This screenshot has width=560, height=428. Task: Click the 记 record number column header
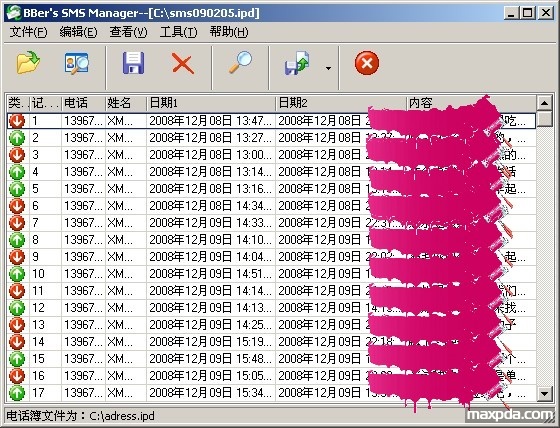(x=45, y=103)
